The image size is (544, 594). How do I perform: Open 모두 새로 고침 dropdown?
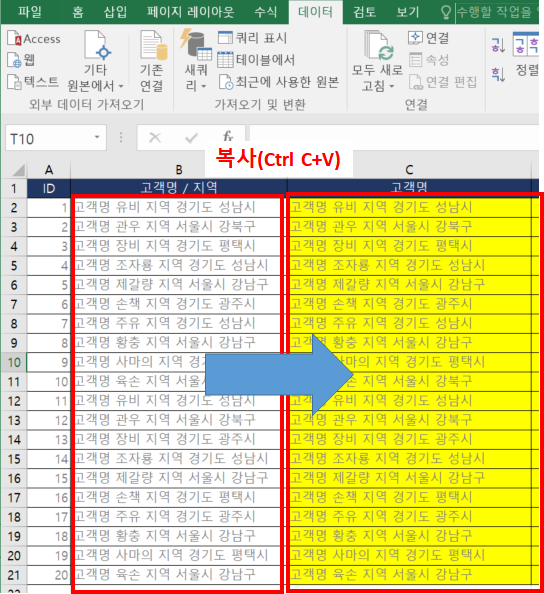click(377, 61)
